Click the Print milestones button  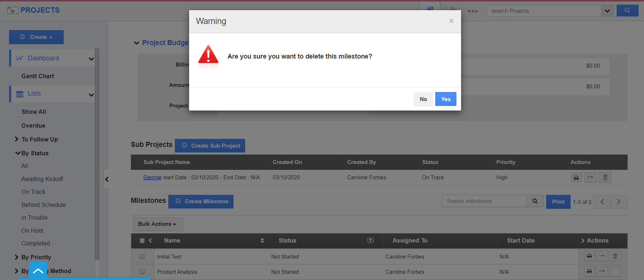(x=558, y=202)
